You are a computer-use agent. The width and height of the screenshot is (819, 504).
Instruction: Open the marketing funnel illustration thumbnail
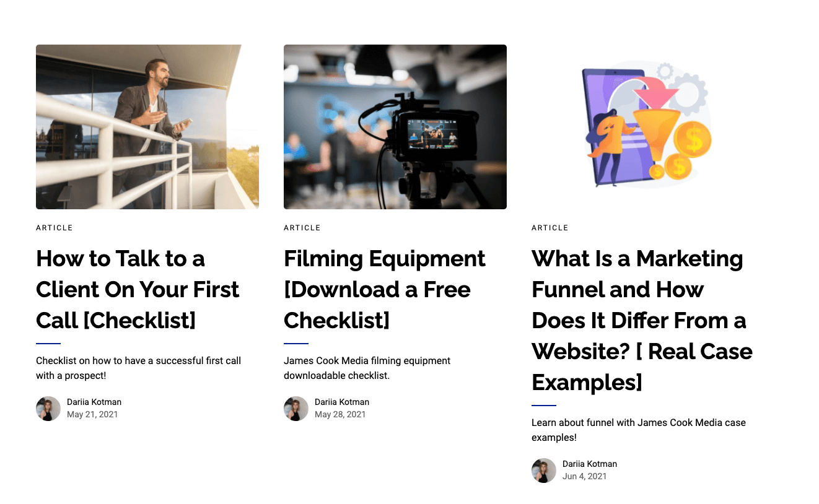(643, 127)
